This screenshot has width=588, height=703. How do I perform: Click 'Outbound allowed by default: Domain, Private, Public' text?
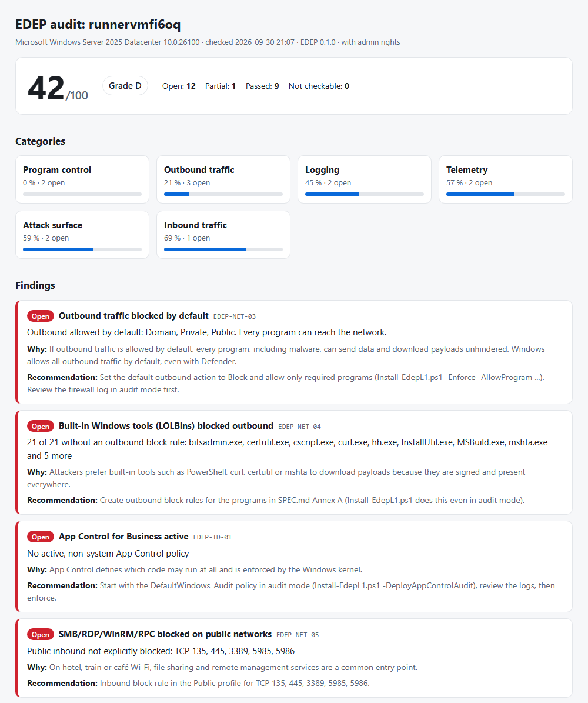[x=132, y=332]
